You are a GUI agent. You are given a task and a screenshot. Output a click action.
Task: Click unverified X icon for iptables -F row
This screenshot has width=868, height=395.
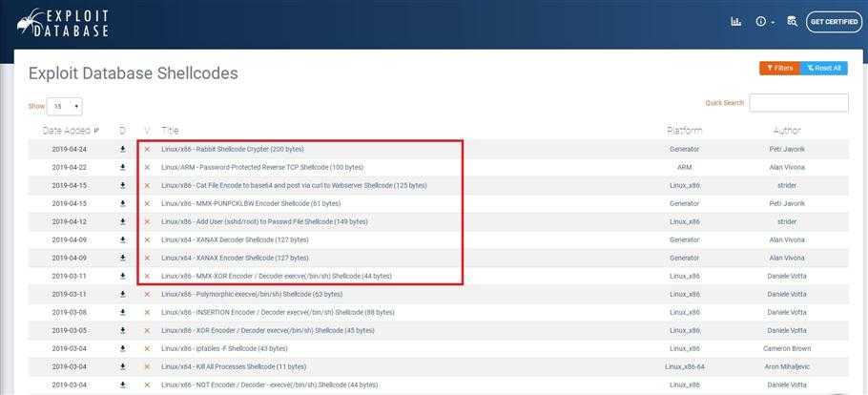pos(147,348)
